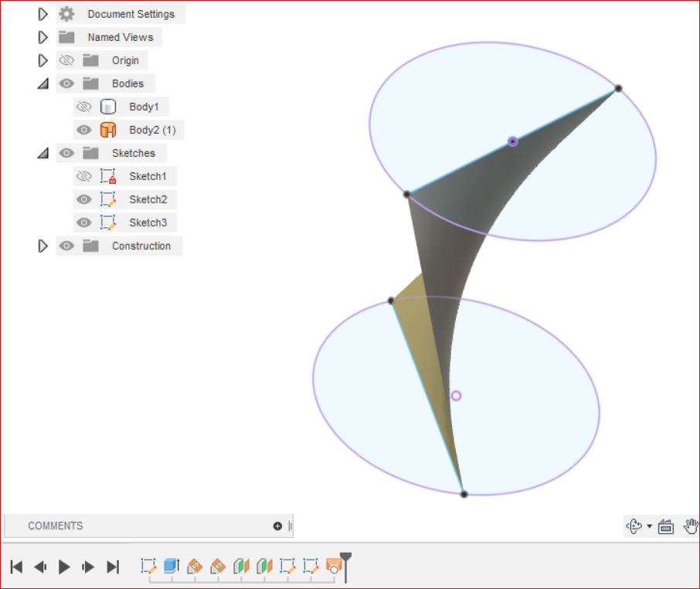The image size is (700, 589).
Task: Select the orange Loft feature in the timeline
Action: pos(334,567)
